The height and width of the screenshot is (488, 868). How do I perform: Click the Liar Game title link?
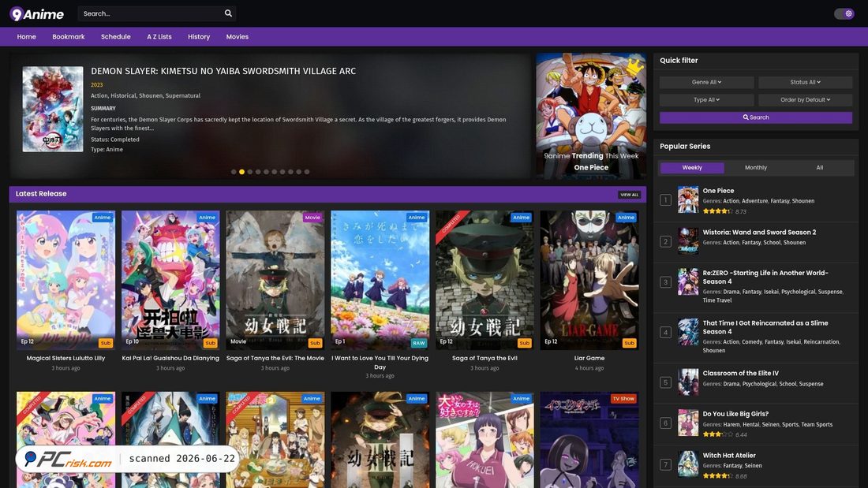pos(589,358)
